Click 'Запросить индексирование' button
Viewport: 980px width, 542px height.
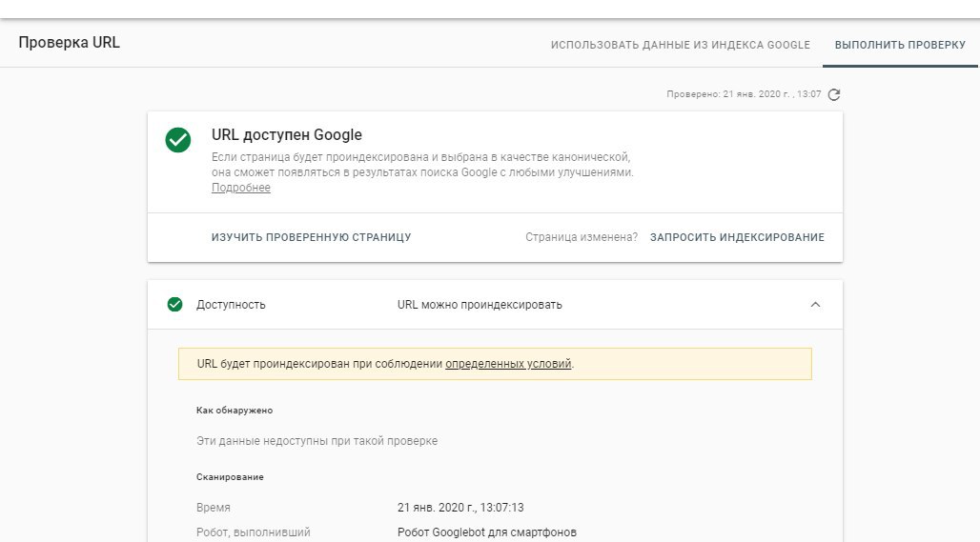[x=737, y=237]
